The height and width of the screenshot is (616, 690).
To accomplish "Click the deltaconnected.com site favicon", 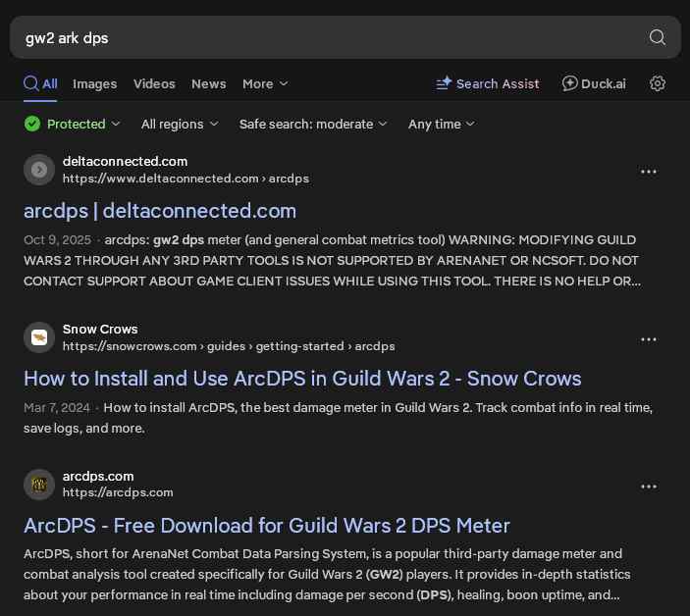I will click(39, 170).
